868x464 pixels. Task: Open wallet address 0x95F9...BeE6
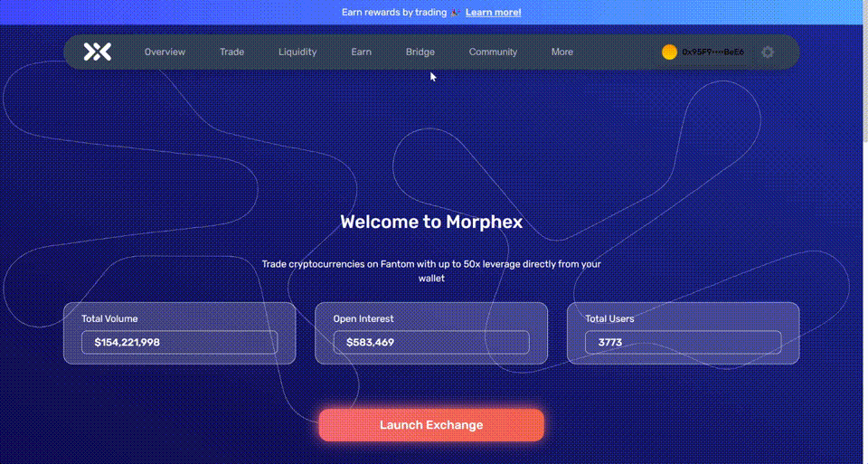coord(713,52)
